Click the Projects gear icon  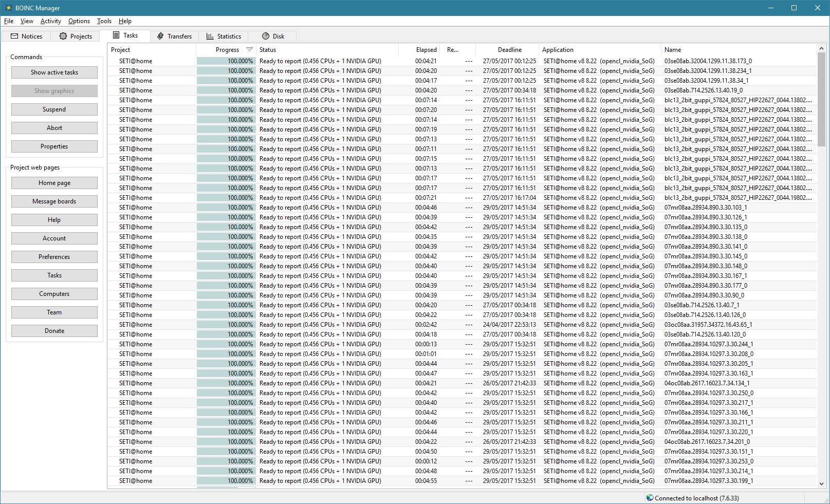pos(63,36)
